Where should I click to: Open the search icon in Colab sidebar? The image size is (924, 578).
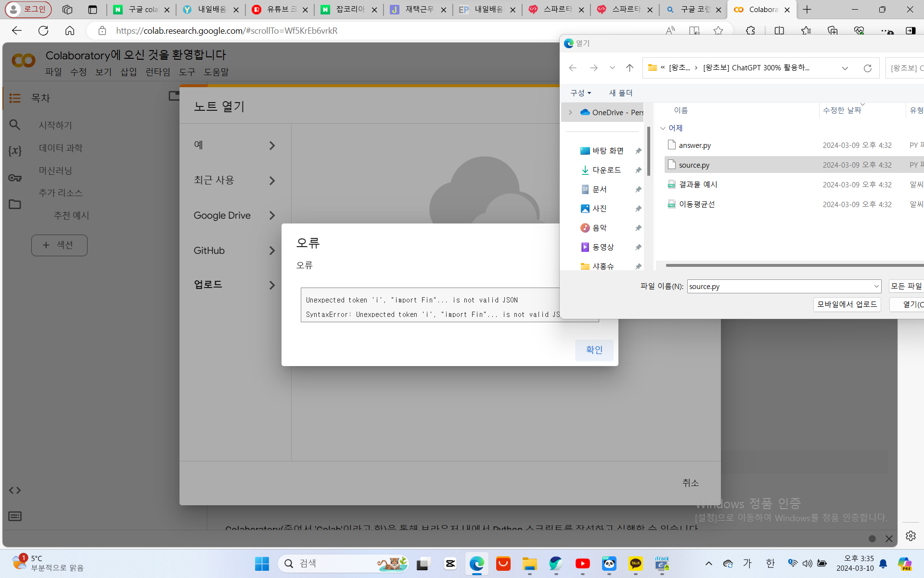click(15, 125)
